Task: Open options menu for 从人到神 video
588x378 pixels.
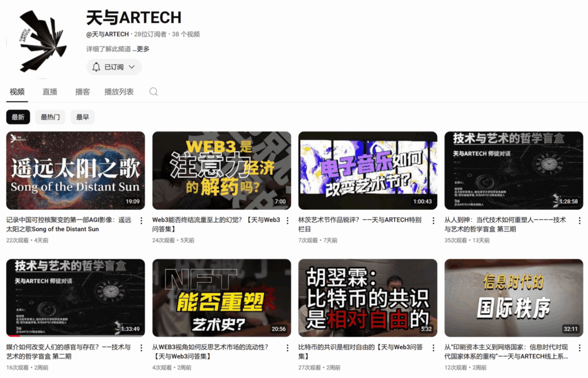Action: coord(579,221)
